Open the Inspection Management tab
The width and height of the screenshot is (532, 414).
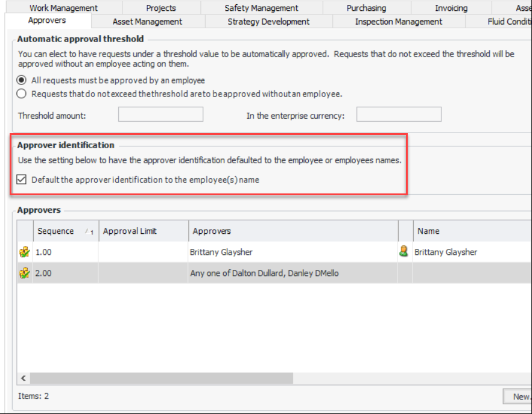[x=398, y=22]
